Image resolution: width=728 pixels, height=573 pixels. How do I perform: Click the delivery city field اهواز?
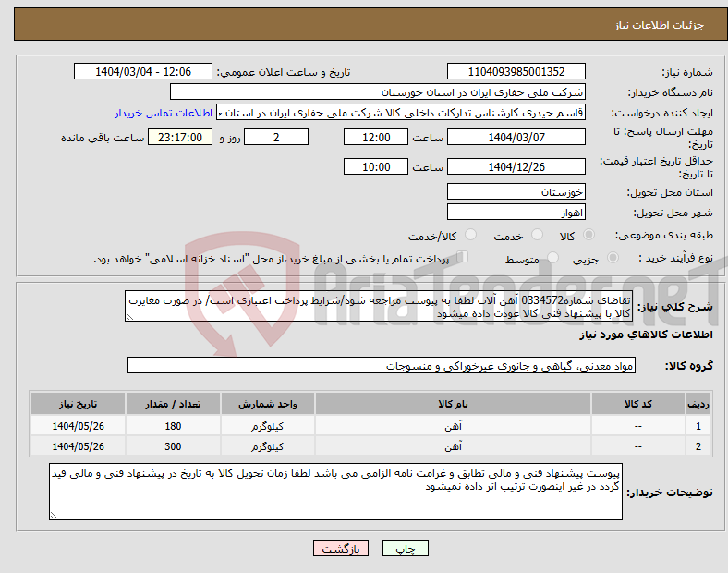click(516, 213)
